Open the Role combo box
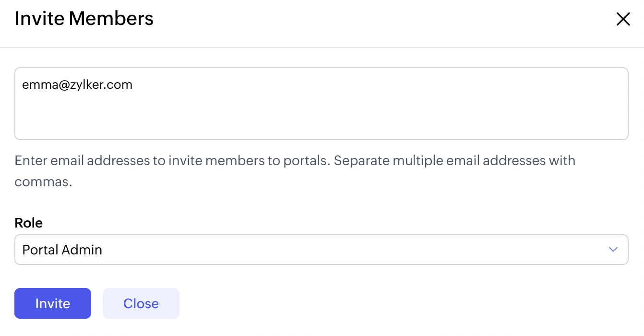The width and height of the screenshot is (644, 336). (321, 250)
